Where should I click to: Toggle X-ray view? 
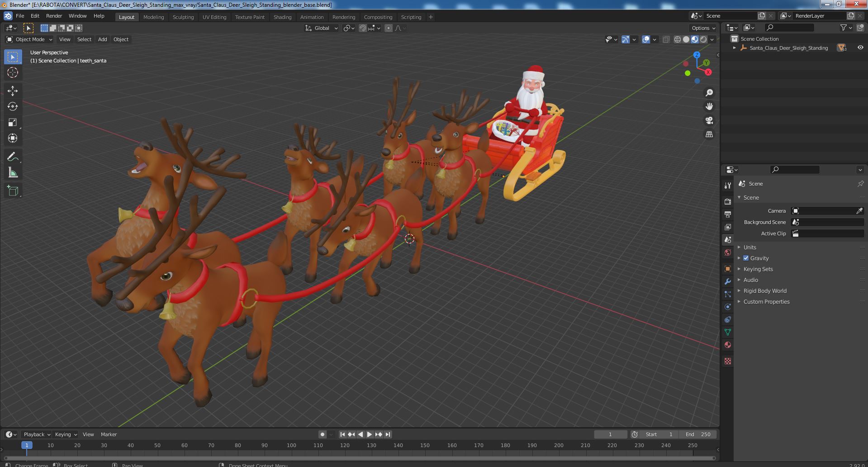[666, 39]
